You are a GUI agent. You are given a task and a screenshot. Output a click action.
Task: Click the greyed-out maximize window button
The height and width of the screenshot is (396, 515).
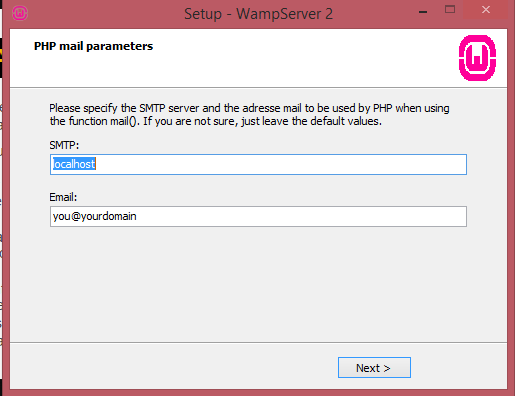tap(450, 9)
